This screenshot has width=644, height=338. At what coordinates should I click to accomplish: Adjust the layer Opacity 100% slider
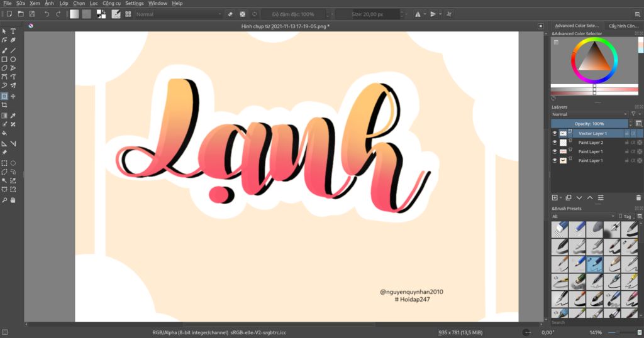[x=589, y=124]
